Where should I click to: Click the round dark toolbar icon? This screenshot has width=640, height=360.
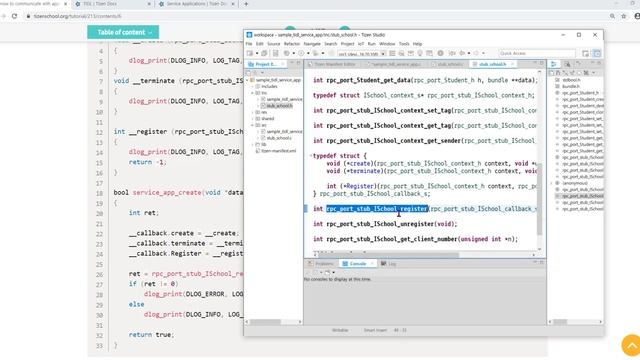coord(440,53)
